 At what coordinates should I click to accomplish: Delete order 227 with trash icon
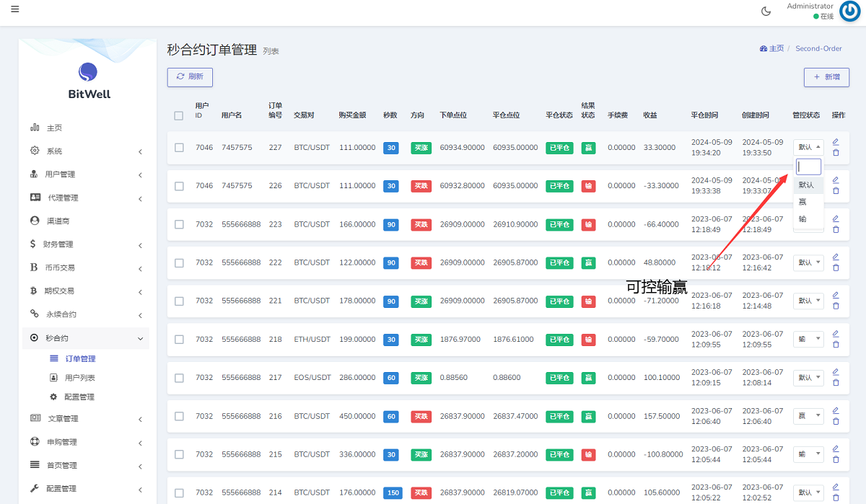pyautogui.click(x=836, y=152)
